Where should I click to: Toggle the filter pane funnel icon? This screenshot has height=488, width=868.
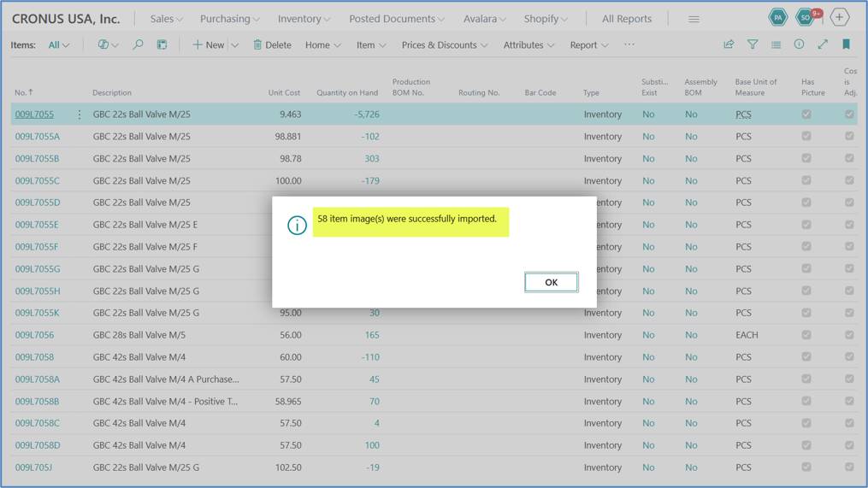[753, 44]
